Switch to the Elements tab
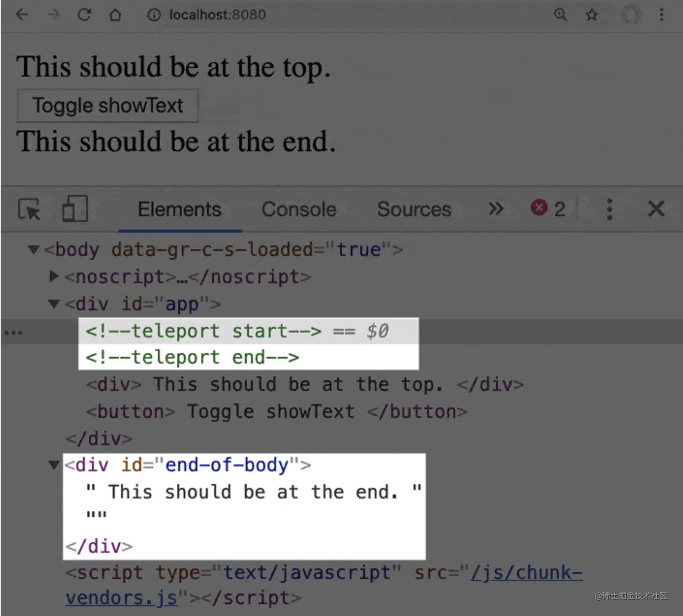 click(x=180, y=210)
